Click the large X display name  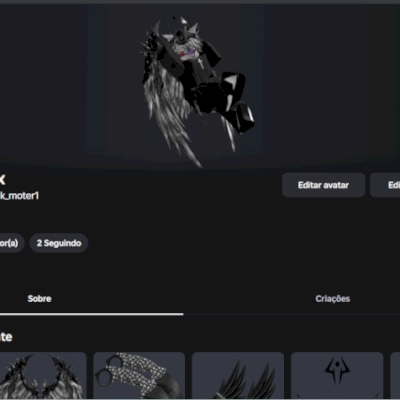point(3,180)
